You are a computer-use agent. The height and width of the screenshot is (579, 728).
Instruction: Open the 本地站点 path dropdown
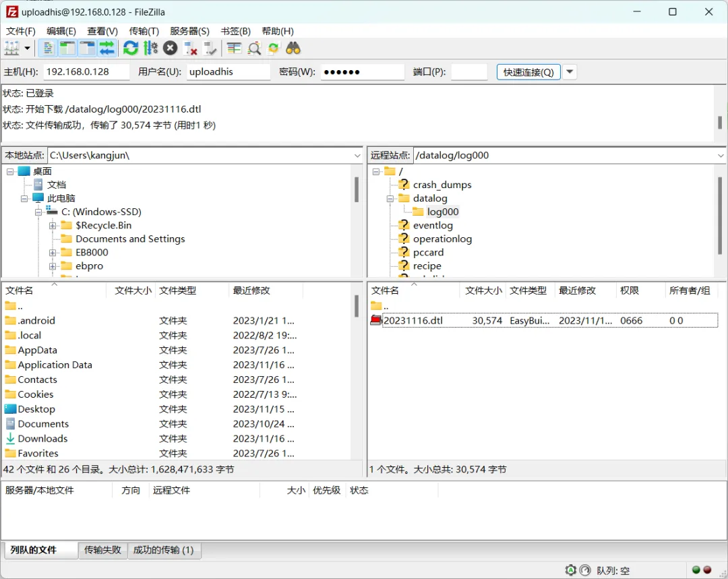[357, 156]
